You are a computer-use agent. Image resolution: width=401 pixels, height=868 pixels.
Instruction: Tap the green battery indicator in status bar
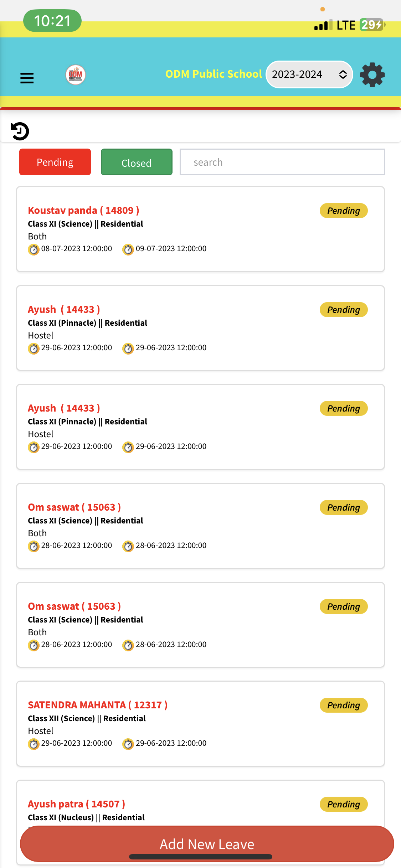click(x=371, y=25)
